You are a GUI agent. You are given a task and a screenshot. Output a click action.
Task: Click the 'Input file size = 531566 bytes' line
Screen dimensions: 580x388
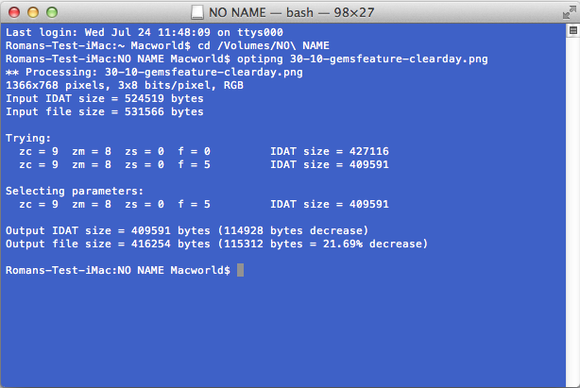click(x=104, y=112)
